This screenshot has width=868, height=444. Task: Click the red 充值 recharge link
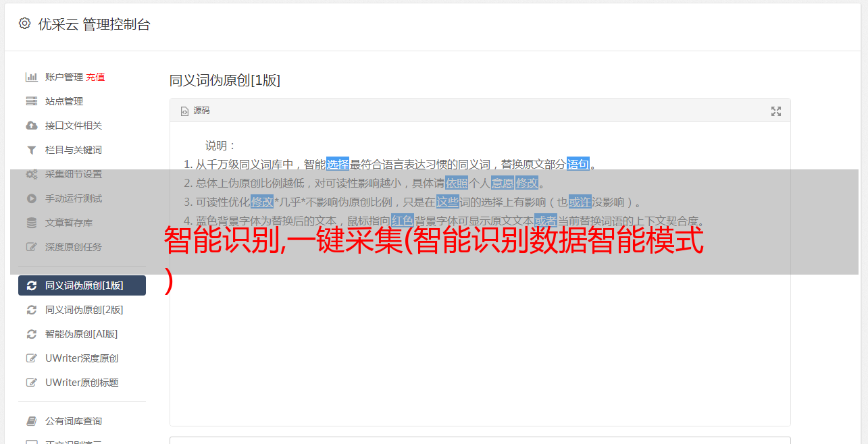coord(95,77)
